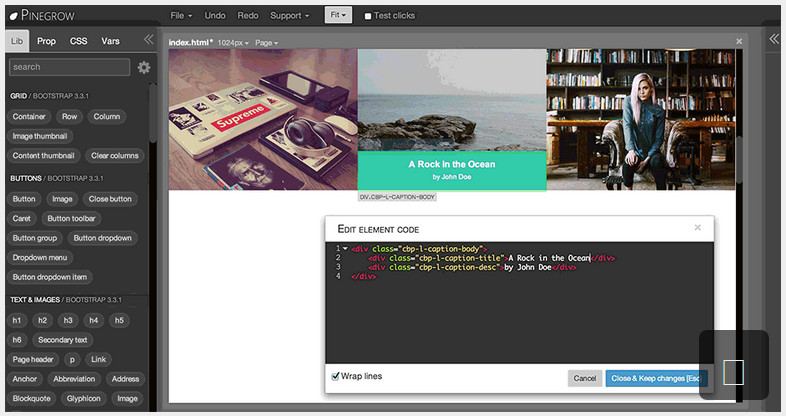Expand right panel with double chevron
Viewport: 786px width, 416px height.
click(x=774, y=39)
